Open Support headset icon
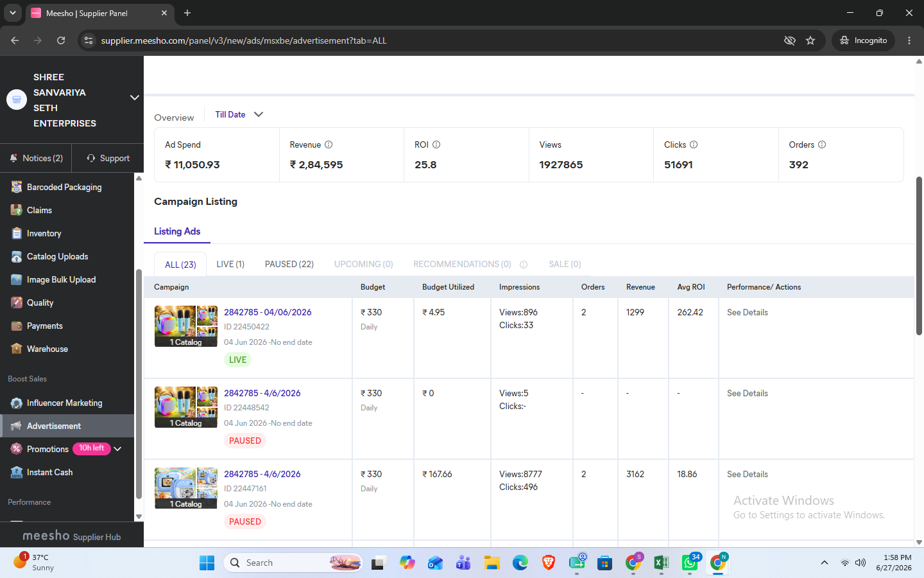924x578 pixels. (x=91, y=158)
